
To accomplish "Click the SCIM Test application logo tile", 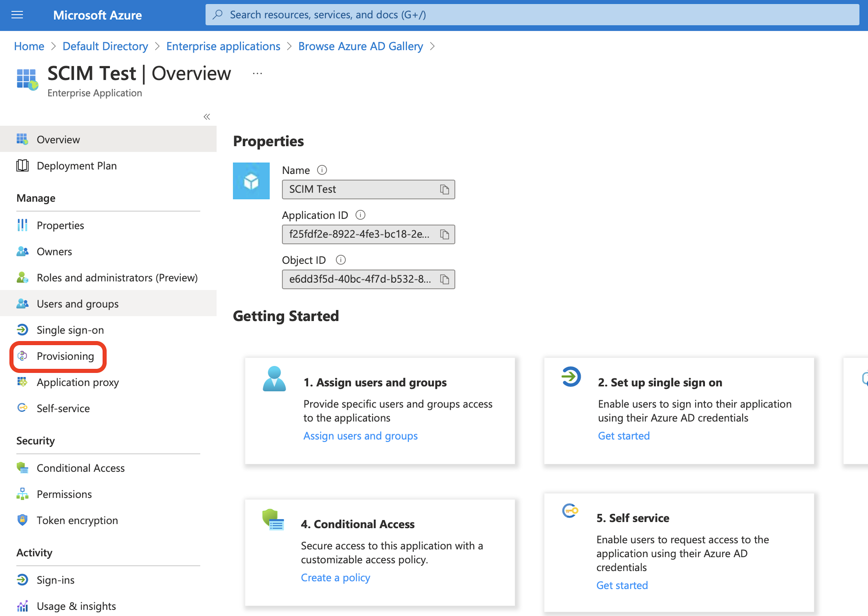I will [251, 181].
